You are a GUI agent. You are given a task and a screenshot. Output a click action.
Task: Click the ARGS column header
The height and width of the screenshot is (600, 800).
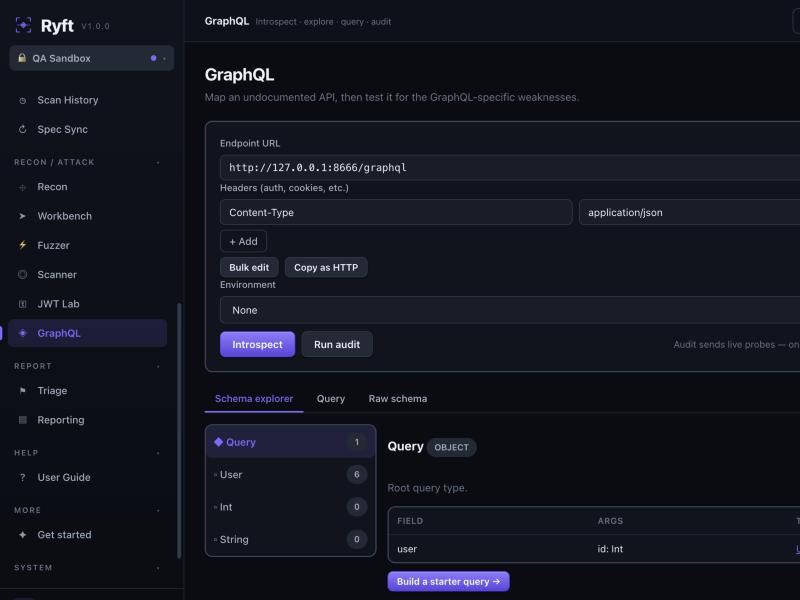tap(610, 521)
